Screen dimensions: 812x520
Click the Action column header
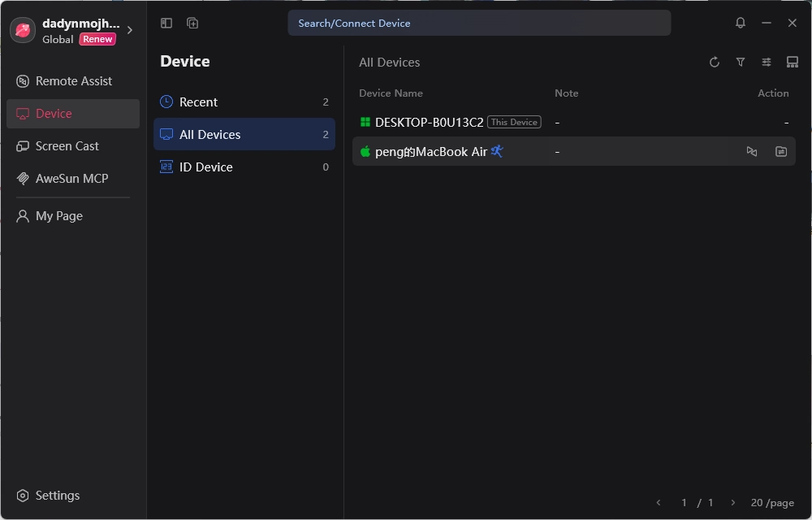coord(773,93)
